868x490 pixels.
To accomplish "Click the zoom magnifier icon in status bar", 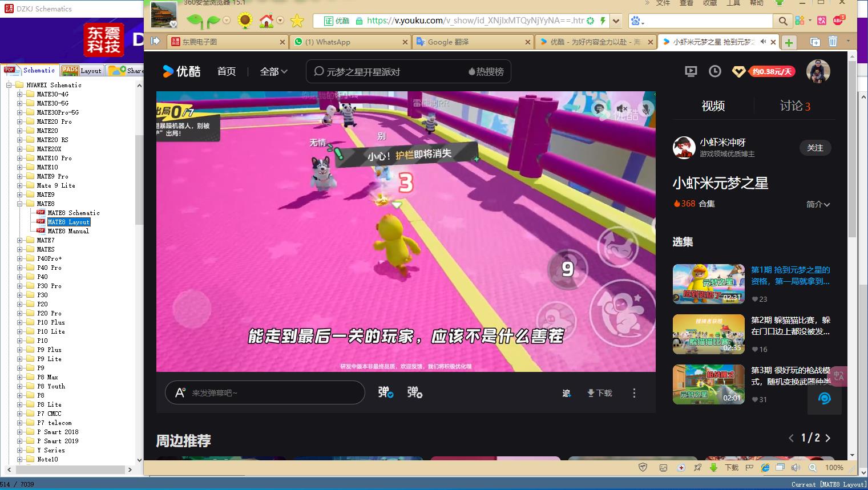I will tap(813, 467).
